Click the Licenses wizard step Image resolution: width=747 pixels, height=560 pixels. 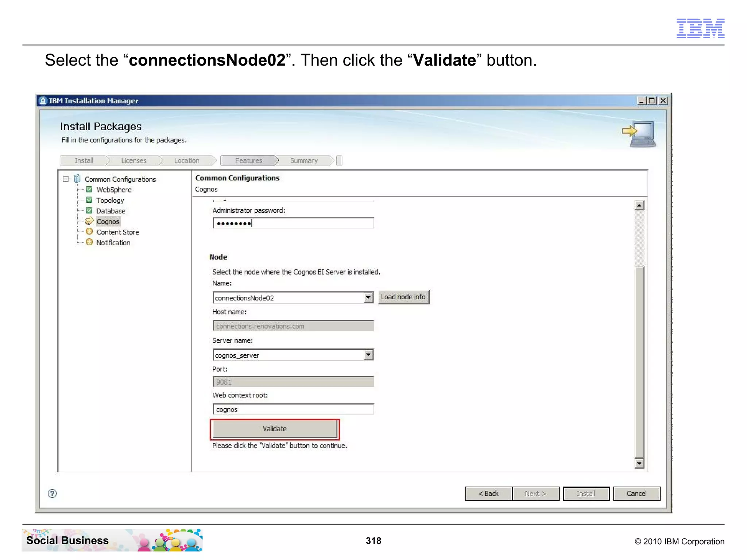134,160
